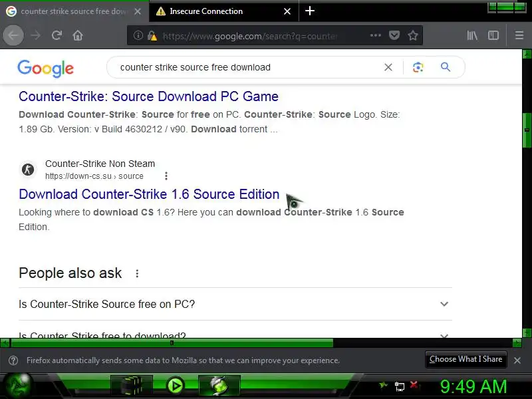Open a new tab
The height and width of the screenshot is (399, 532).
coord(309,11)
